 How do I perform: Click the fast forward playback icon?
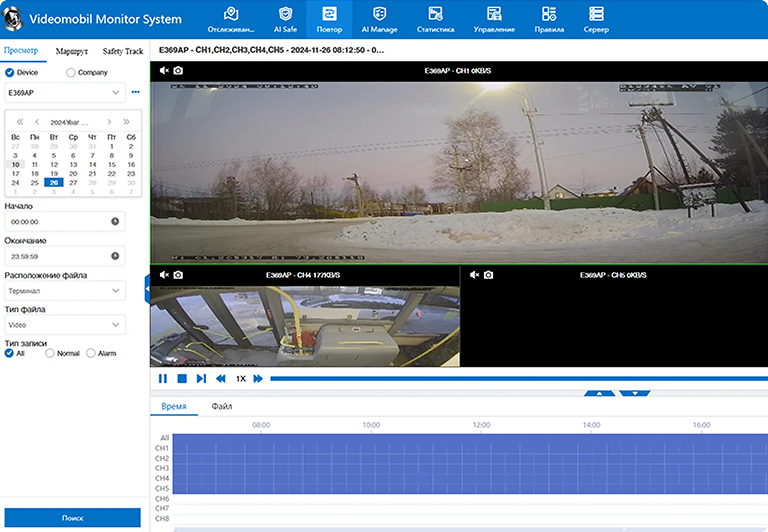(258, 379)
